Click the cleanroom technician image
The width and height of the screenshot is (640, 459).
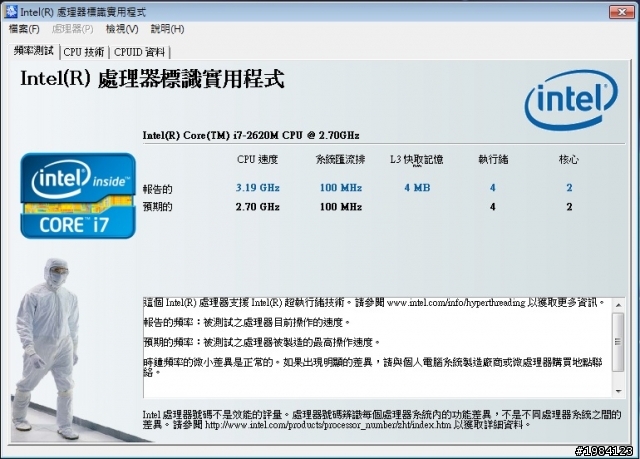47,349
